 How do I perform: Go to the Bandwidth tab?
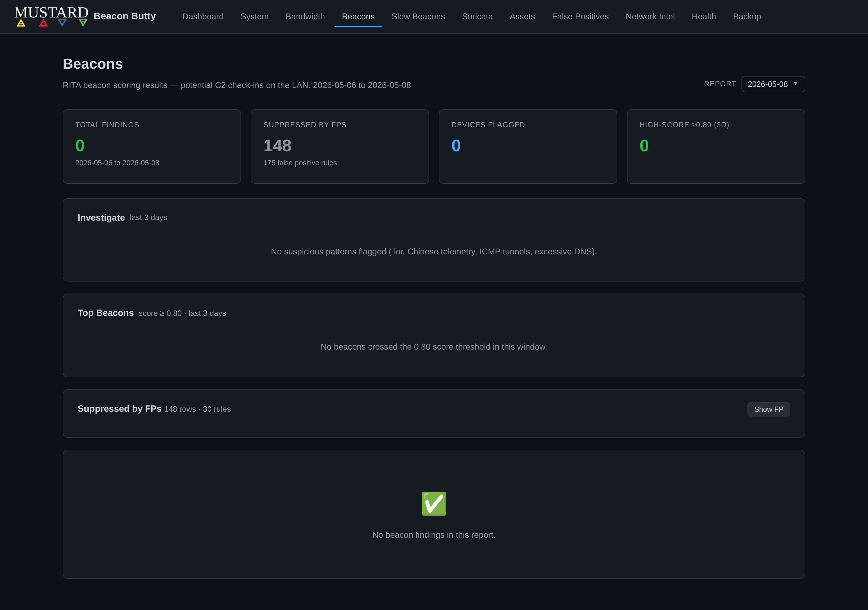pyautogui.click(x=305, y=17)
